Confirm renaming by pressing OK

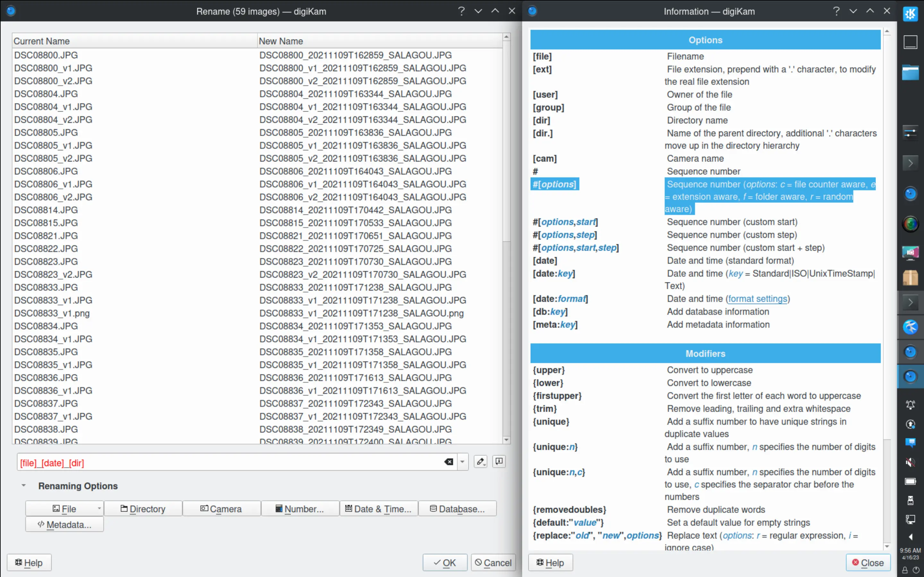[444, 563]
